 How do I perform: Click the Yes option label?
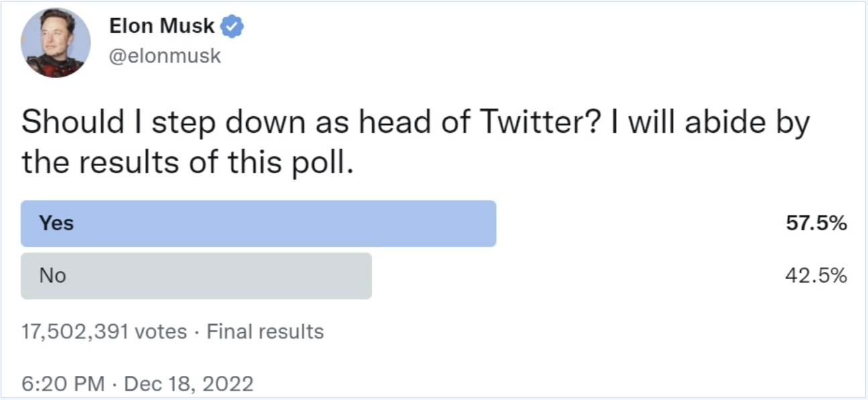(x=56, y=223)
